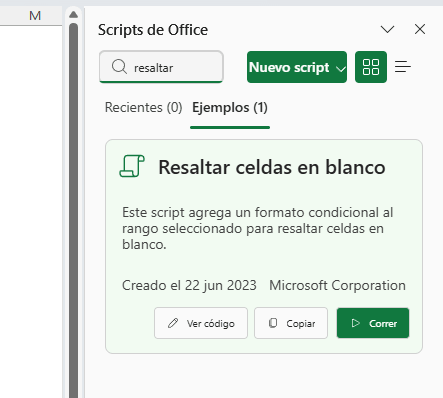Click the search magnifier icon
This screenshot has width=443, height=398.
119,67
